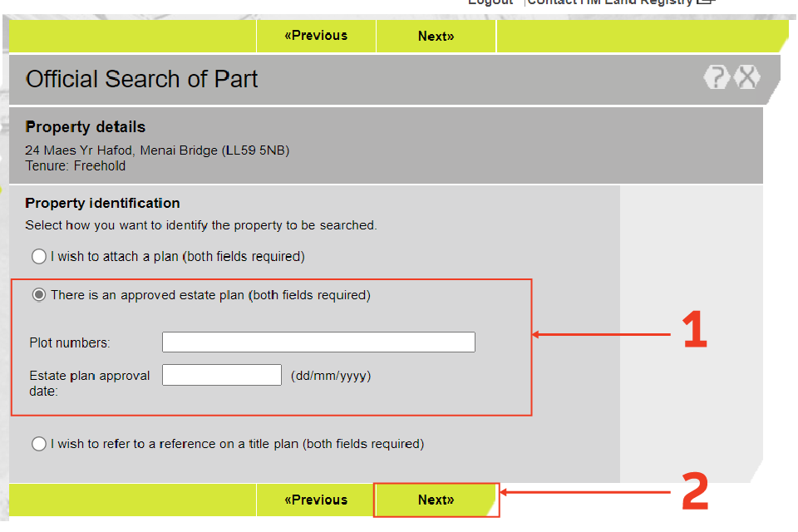798x532 pixels.
Task: Click the 24 Maes Yr Hafod address text
Action: [x=157, y=150]
